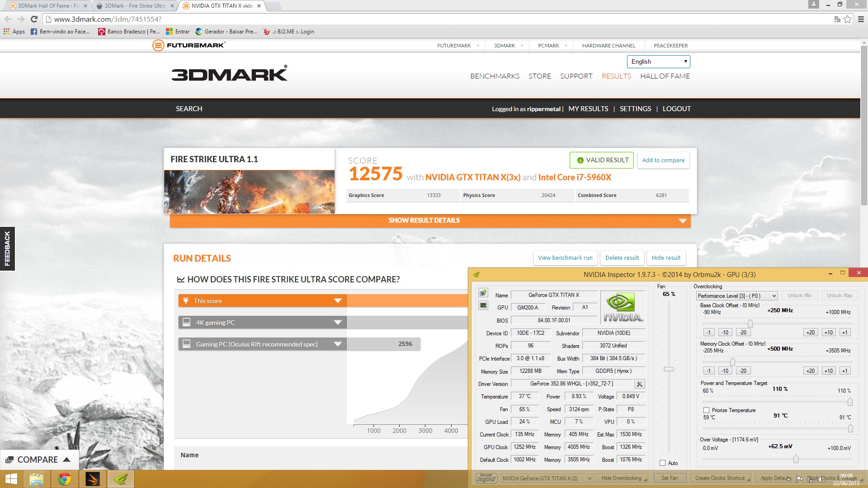Enable Priorize Temperature checkbox
This screenshot has height=488, width=868.
click(x=706, y=410)
